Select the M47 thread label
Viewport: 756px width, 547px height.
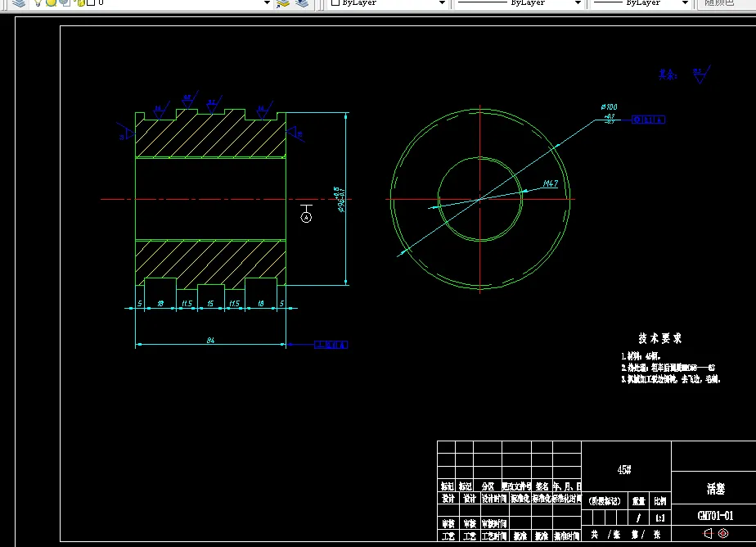tap(550, 183)
